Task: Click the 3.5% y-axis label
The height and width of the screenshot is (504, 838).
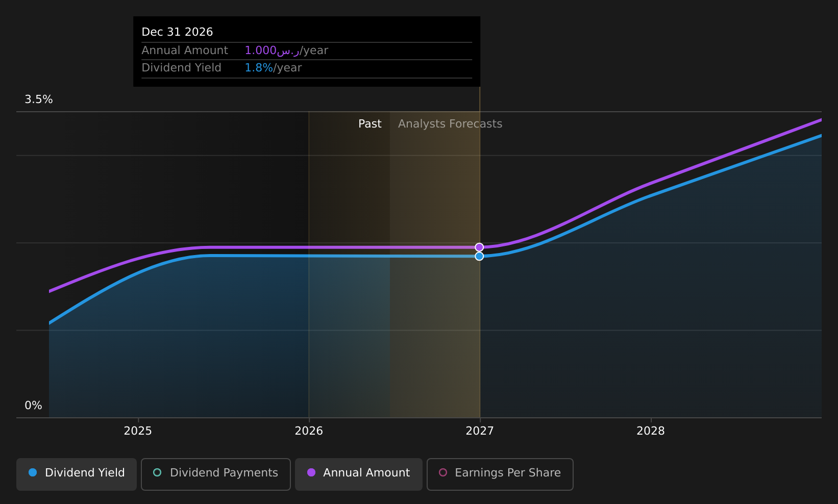Action: (x=39, y=99)
